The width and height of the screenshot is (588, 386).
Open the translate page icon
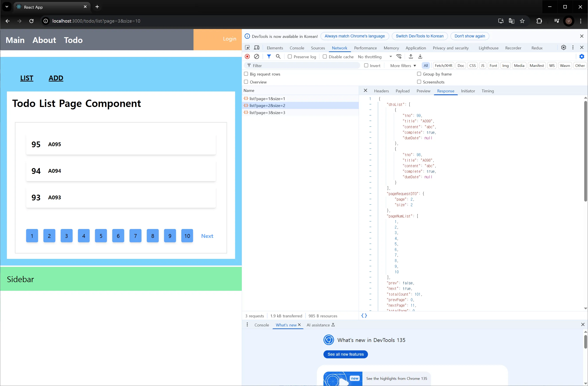pos(511,21)
